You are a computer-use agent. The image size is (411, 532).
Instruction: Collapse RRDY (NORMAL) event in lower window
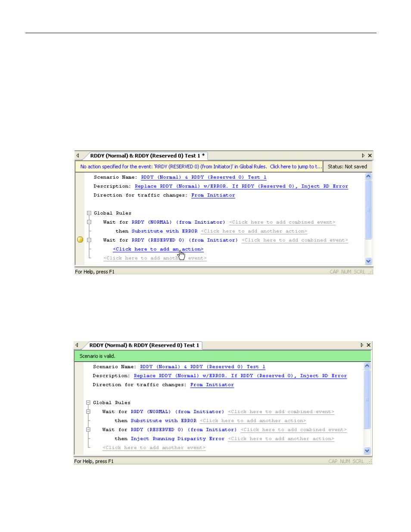(x=88, y=411)
